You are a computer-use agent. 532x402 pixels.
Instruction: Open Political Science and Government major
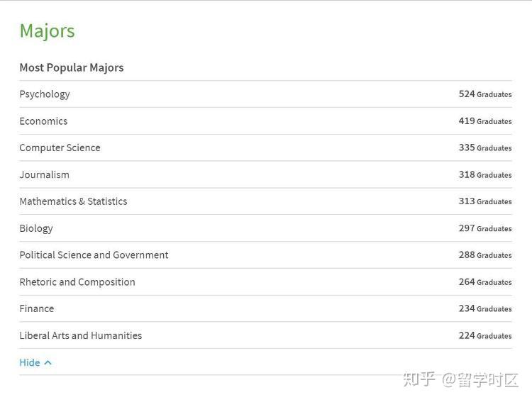pyautogui.click(x=94, y=255)
